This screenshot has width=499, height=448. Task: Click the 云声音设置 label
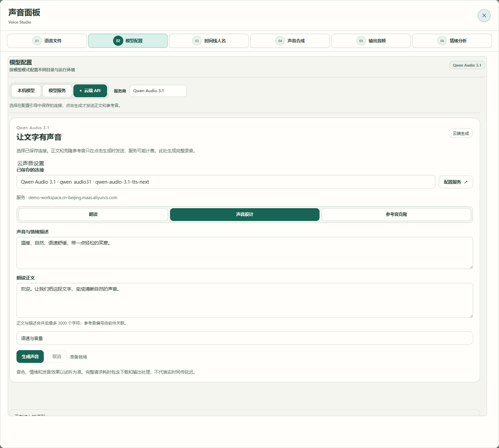(31, 163)
